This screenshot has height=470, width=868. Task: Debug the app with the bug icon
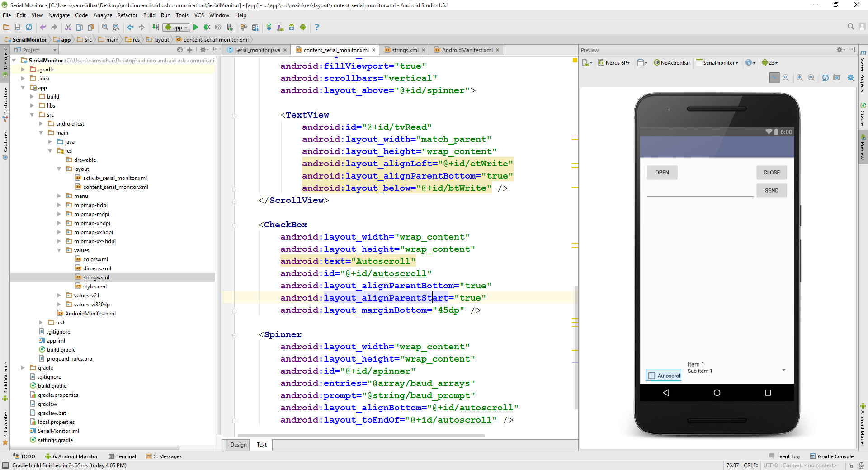tap(207, 27)
